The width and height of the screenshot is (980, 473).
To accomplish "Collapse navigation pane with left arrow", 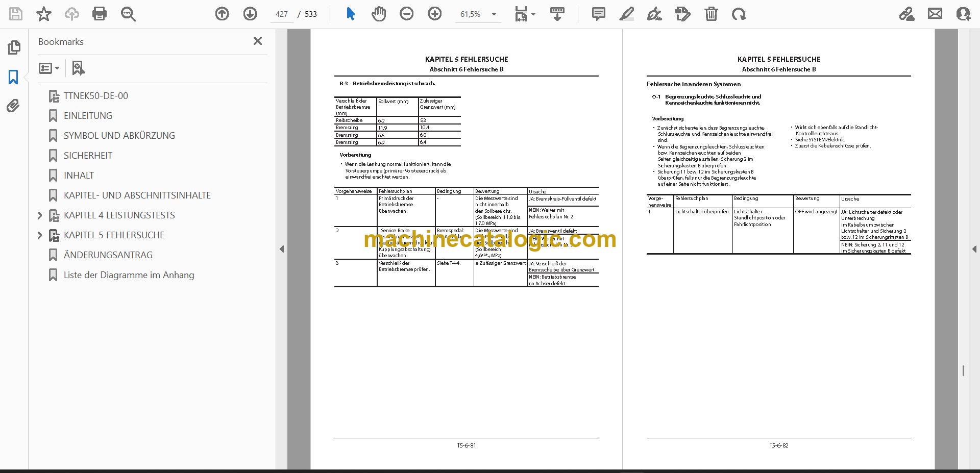I will [282, 249].
